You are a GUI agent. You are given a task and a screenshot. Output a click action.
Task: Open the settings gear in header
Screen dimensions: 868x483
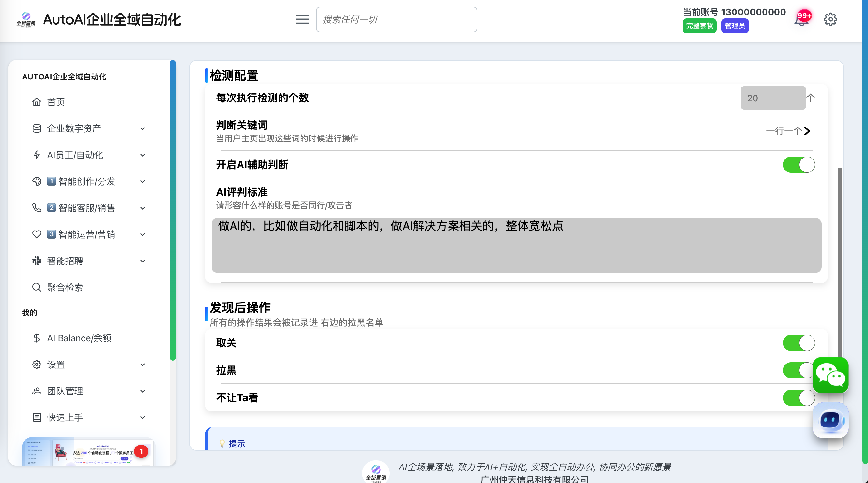pyautogui.click(x=830, y=20)
